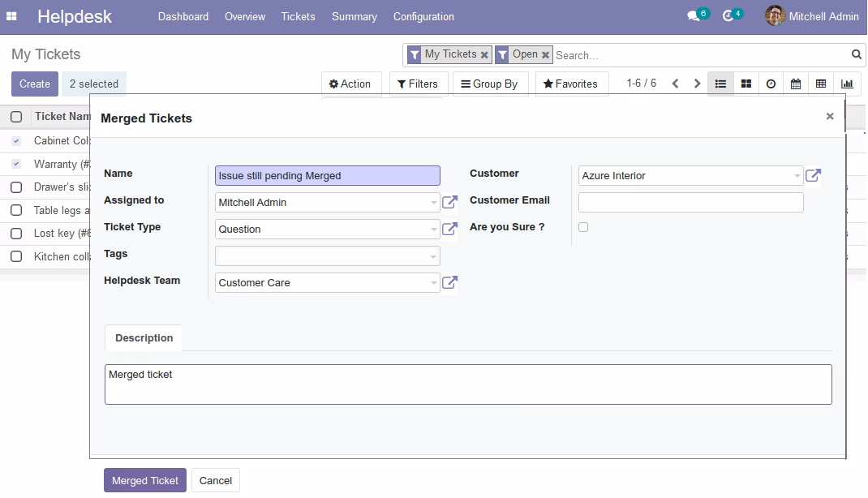Check the Drawer's slide ticket checkbox
868x498 pixels.
point(16,187)
